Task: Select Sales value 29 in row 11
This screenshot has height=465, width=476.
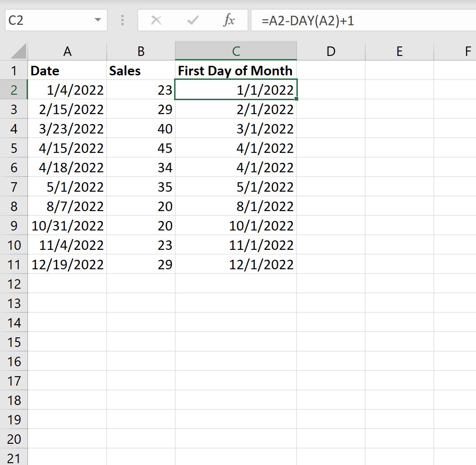Action: click(141, 264)
